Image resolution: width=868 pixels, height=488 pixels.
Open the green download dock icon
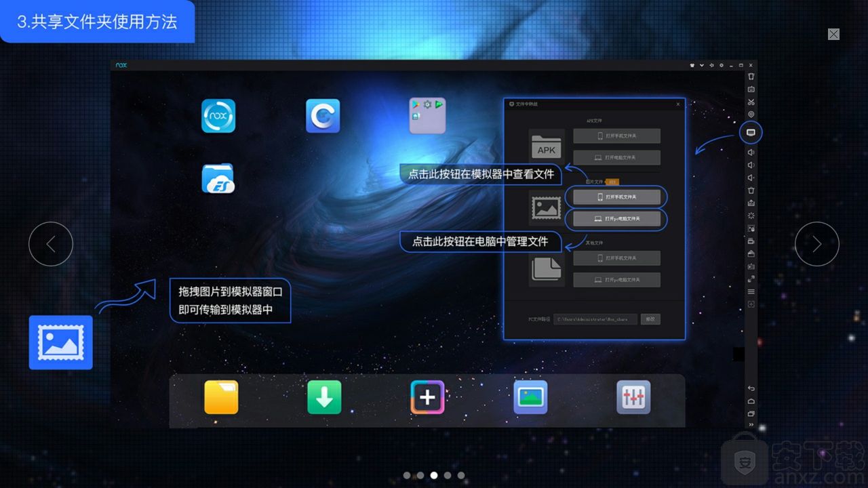(324, 397)
